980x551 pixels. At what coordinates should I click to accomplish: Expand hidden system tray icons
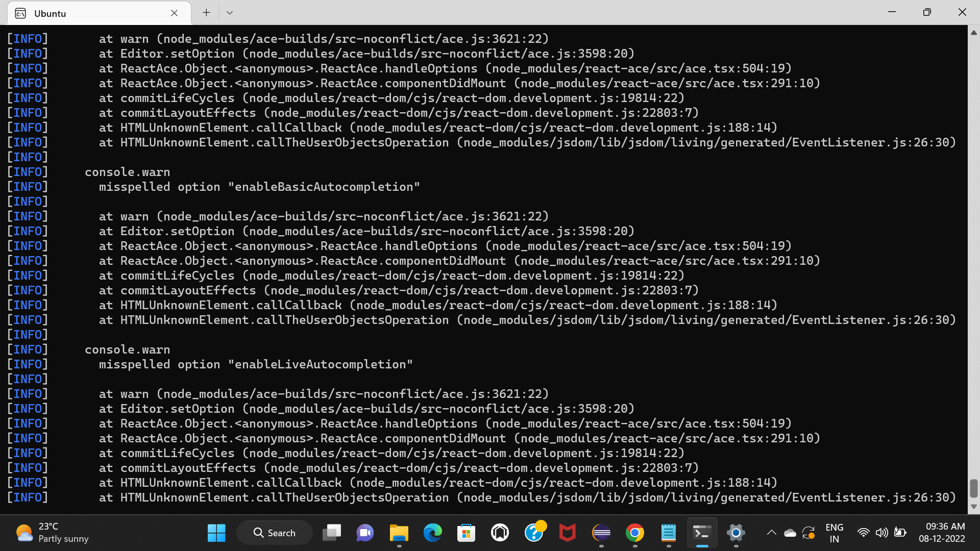771,533
